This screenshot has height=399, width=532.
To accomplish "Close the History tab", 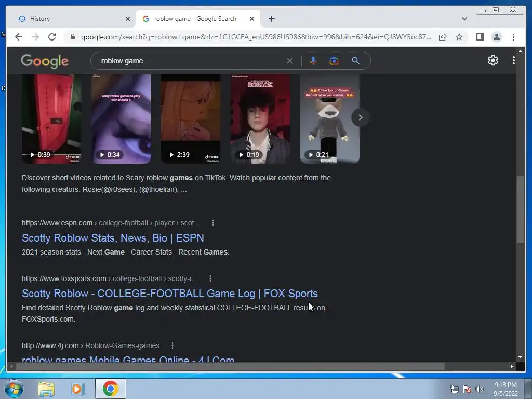I will pyautogui.click(x=128, y=19).
